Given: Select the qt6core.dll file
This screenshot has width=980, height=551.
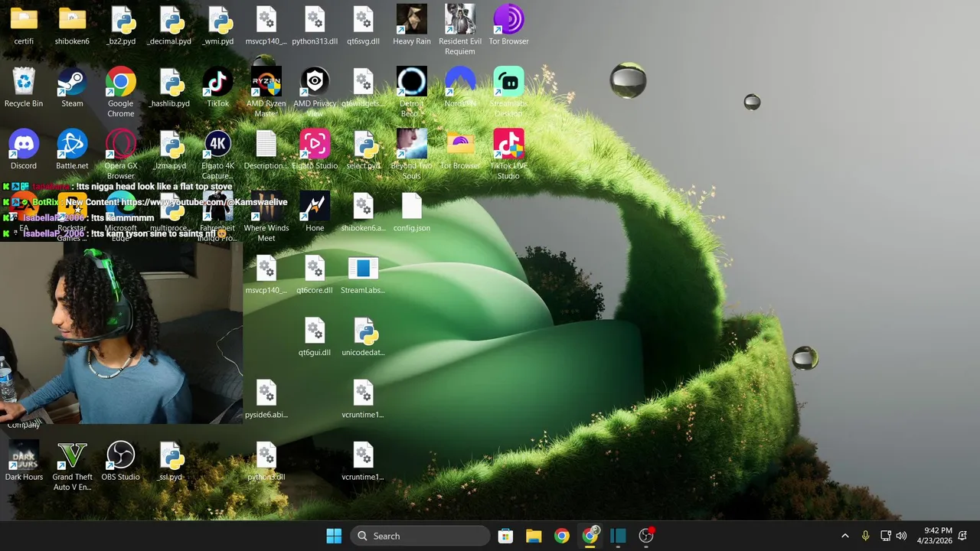Looking at the screenshot, I should [315, 274].
